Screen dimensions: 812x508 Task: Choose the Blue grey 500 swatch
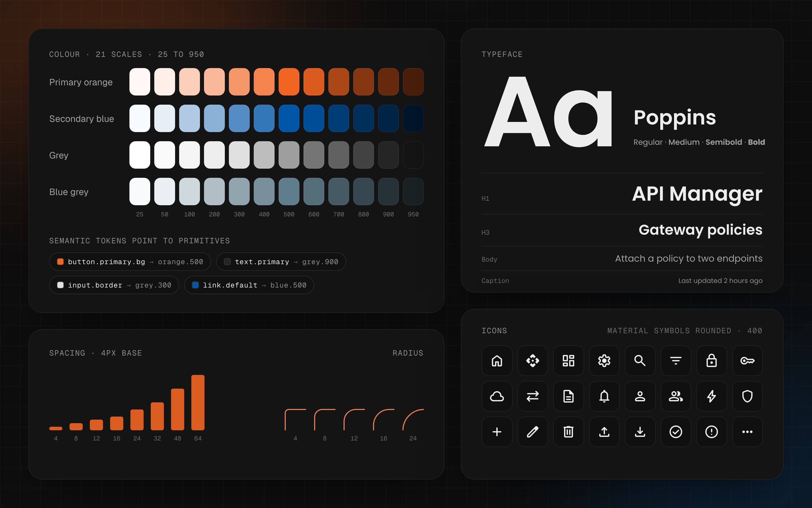point(289,192)
